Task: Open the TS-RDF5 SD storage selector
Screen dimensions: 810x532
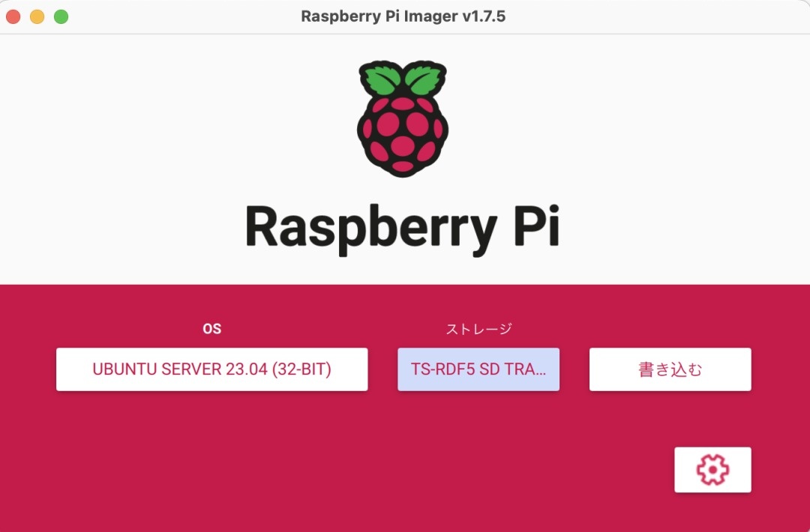Action: [x=478, y=369]
